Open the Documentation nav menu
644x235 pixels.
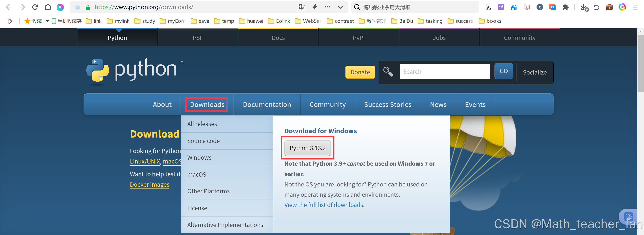(267, 104)
